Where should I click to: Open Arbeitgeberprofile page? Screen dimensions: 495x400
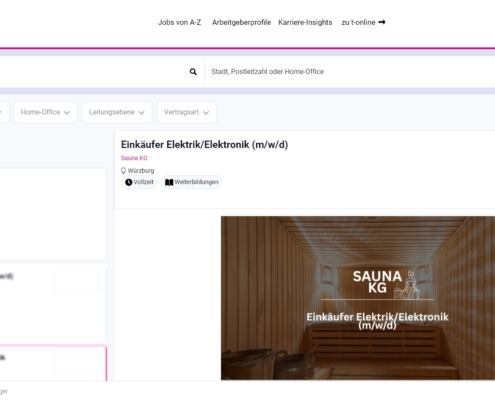click(x=241, y=22)
